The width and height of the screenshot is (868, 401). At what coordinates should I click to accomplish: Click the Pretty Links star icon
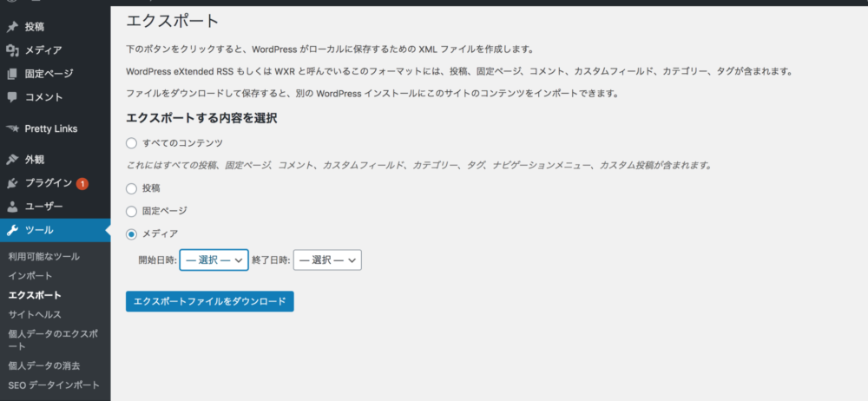(12, 128)
